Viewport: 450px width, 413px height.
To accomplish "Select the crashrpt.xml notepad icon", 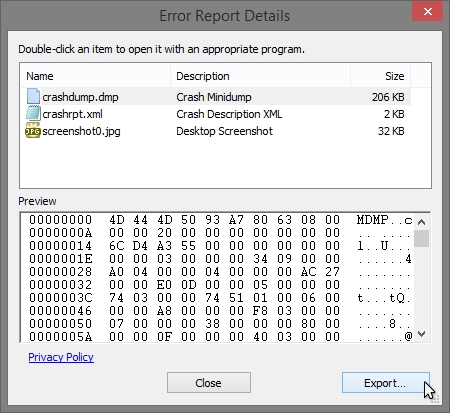I will click(x=33, y=114).
